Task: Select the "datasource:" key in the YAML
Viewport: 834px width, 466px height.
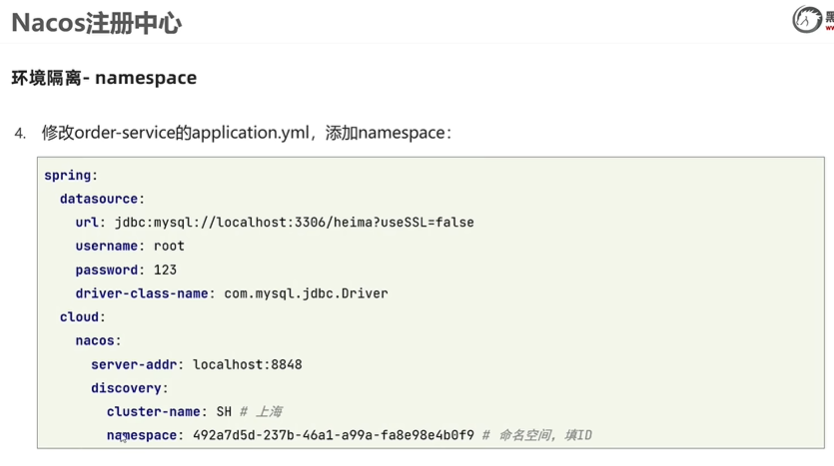Action: click(x=102, y=199)
